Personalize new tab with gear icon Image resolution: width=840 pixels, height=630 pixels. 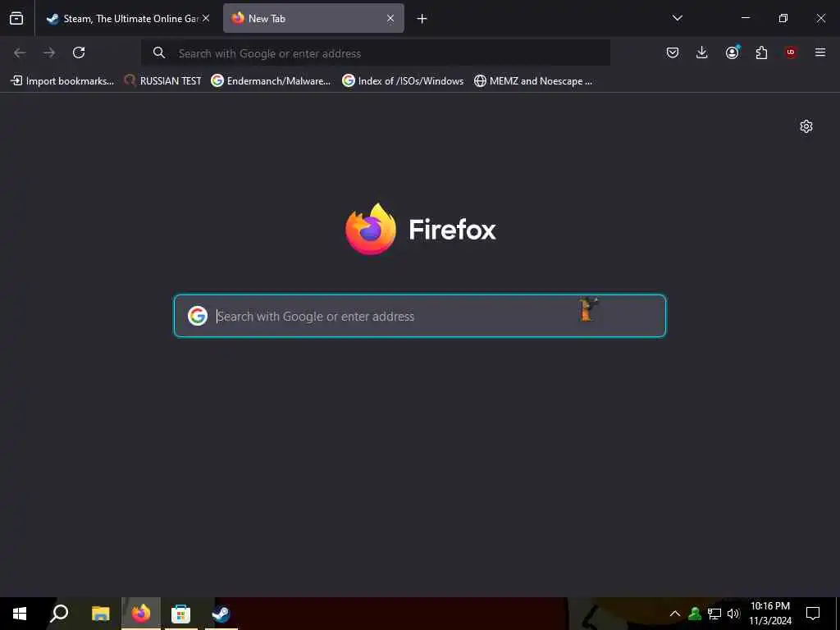806,126
